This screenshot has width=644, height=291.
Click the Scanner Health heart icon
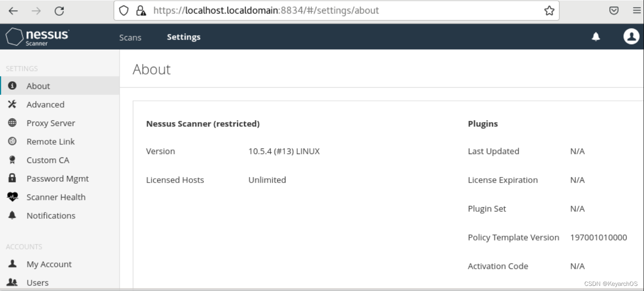pos(13,197)
